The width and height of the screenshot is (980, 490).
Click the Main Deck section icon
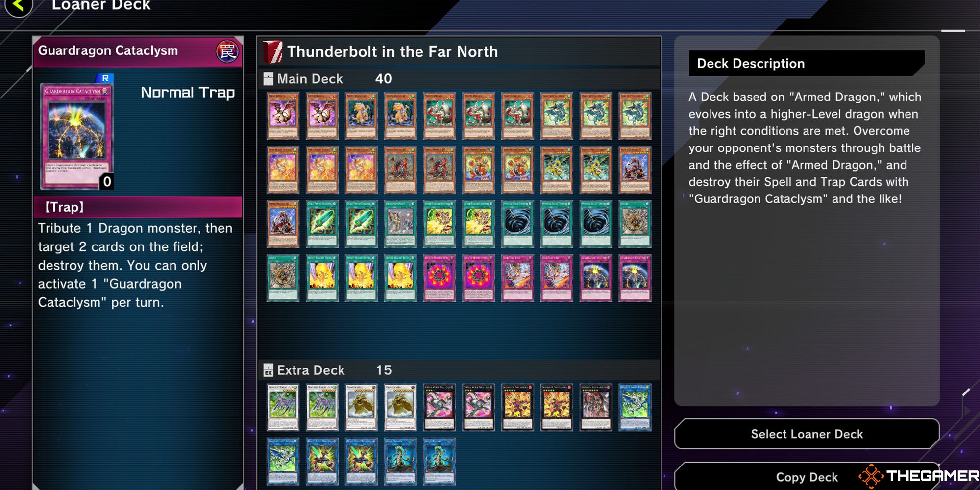point(268,79)
